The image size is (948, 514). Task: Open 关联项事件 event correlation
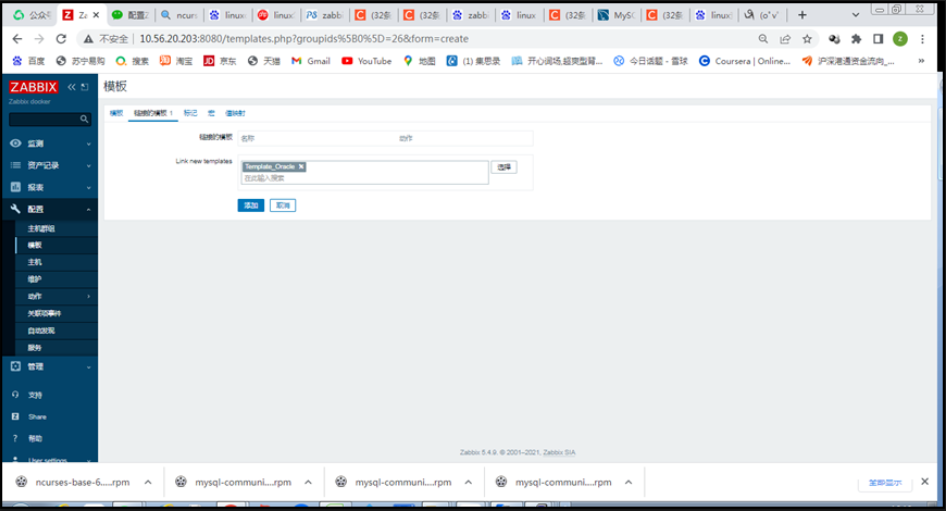tap(44, 313)
